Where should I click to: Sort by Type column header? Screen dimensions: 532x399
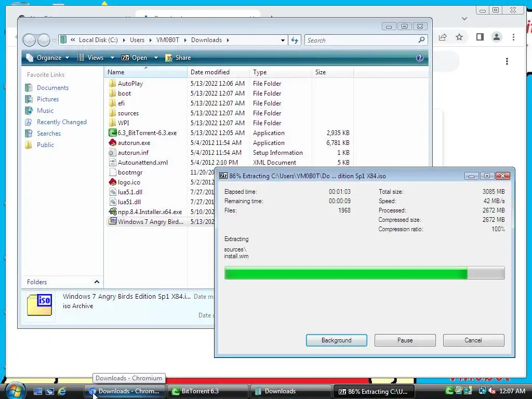pos(281,72)
